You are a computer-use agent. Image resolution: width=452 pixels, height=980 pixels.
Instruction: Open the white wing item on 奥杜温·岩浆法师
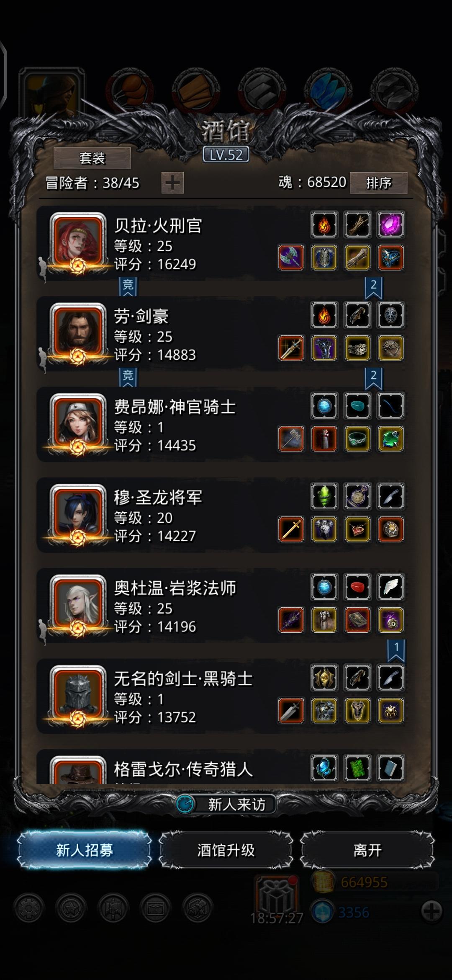click(390, 587)
